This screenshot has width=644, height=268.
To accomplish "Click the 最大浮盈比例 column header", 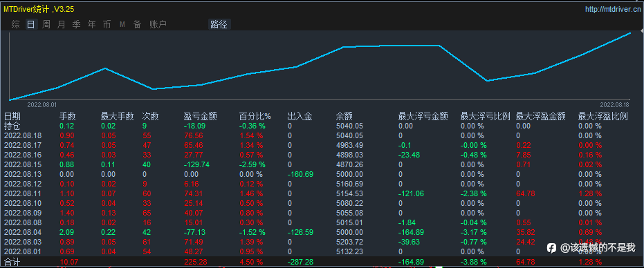I will [603, 117].
